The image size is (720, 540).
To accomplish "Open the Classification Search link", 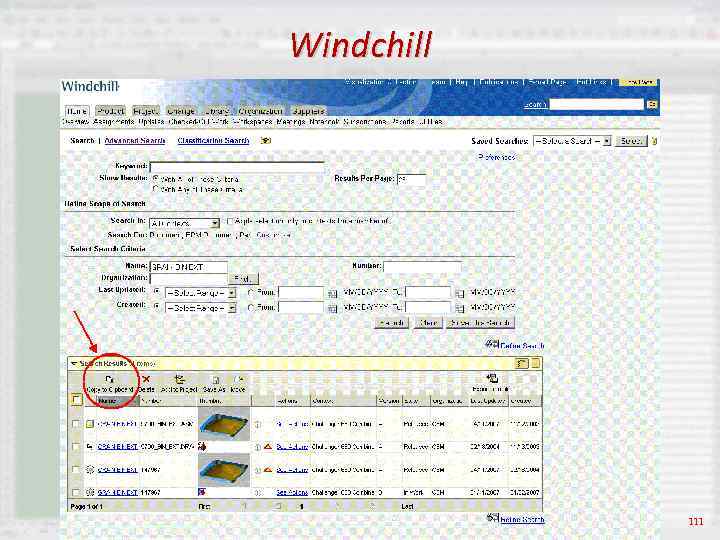I will pyautogui.click(x=213, y=141).
